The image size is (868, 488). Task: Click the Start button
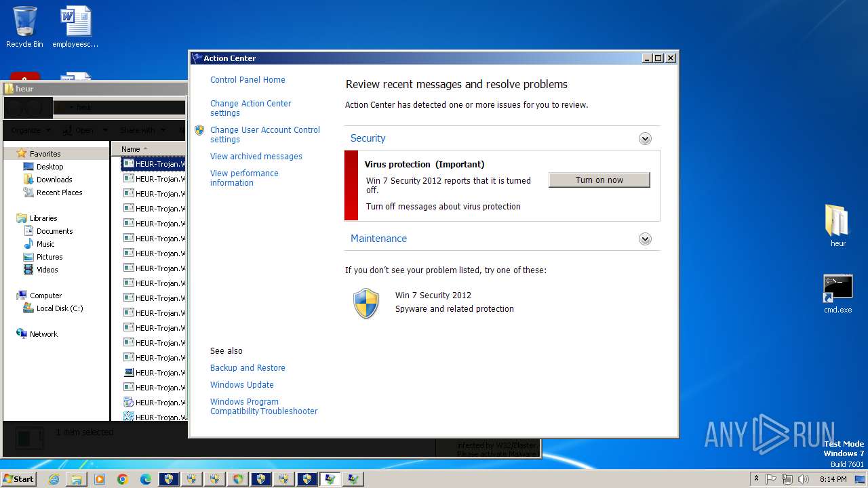click(x=19, y=479)
